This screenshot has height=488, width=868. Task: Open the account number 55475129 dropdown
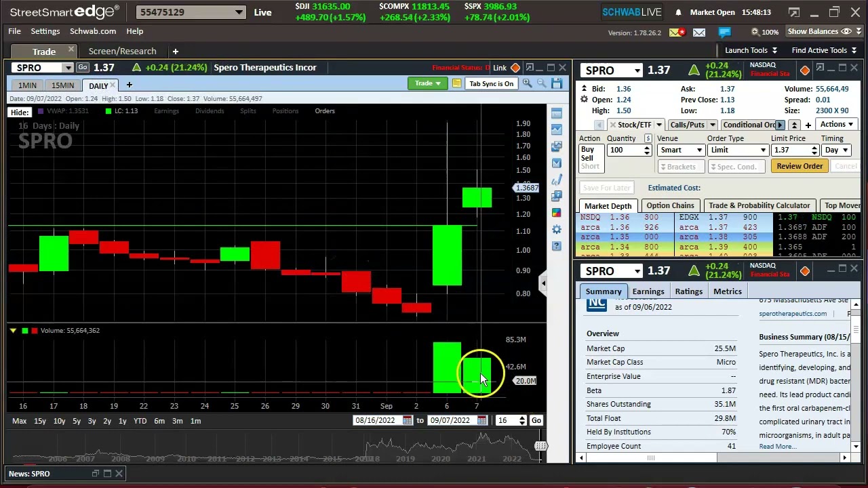[239, 12]
